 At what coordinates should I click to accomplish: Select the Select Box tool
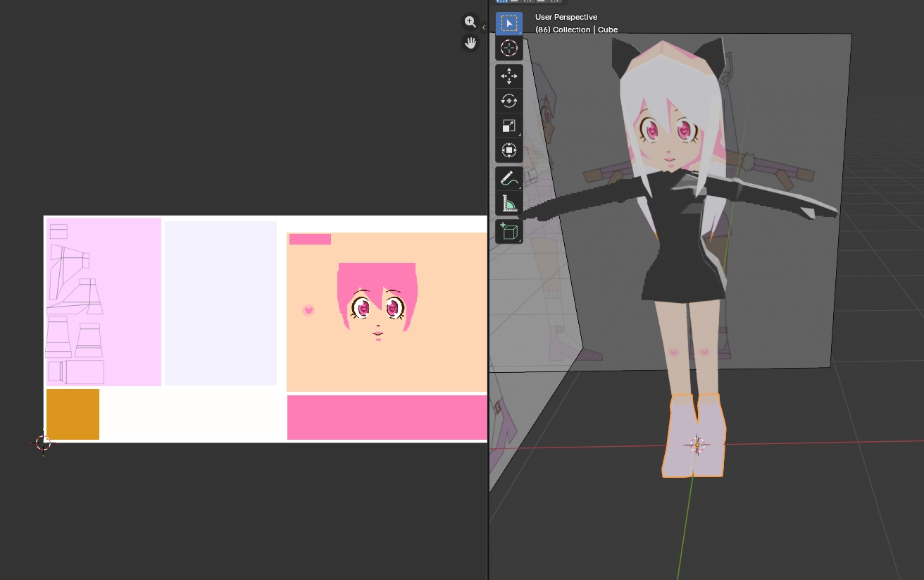click(x=508, y=24)
